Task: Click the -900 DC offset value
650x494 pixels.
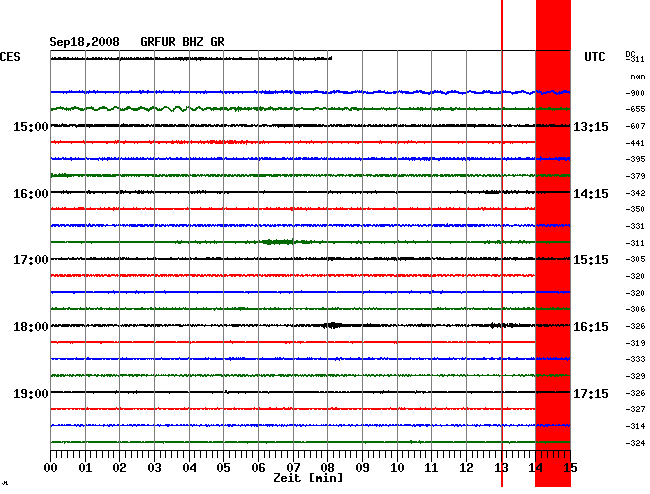Action: (x=635, y=93)
